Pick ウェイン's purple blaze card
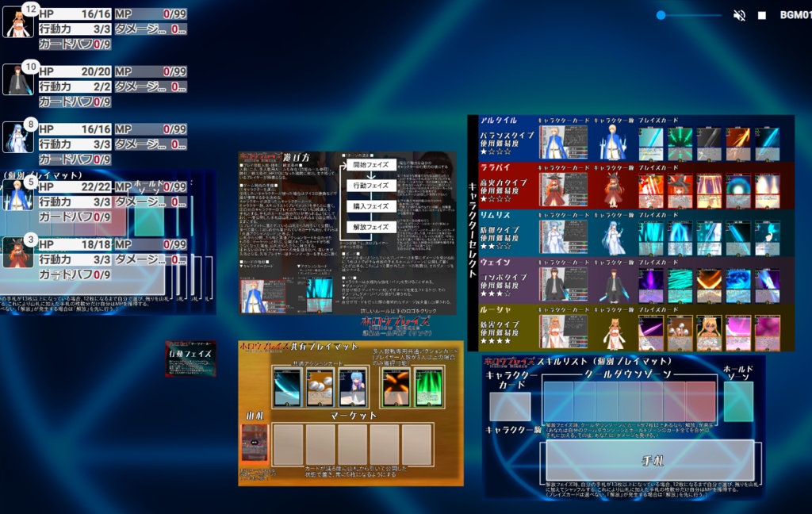Viewport: 812px width, 514px height. [x=650, y=286]
